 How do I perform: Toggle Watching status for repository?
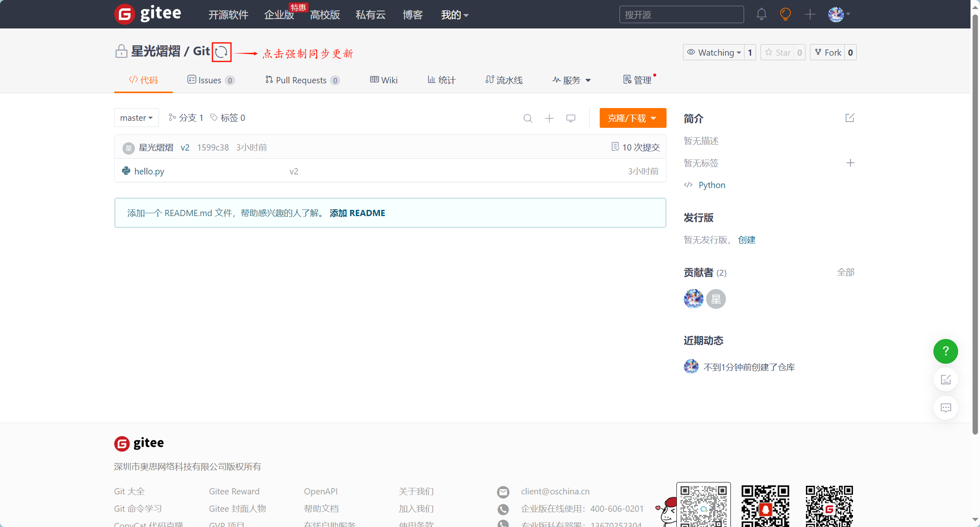click(713, 52)
